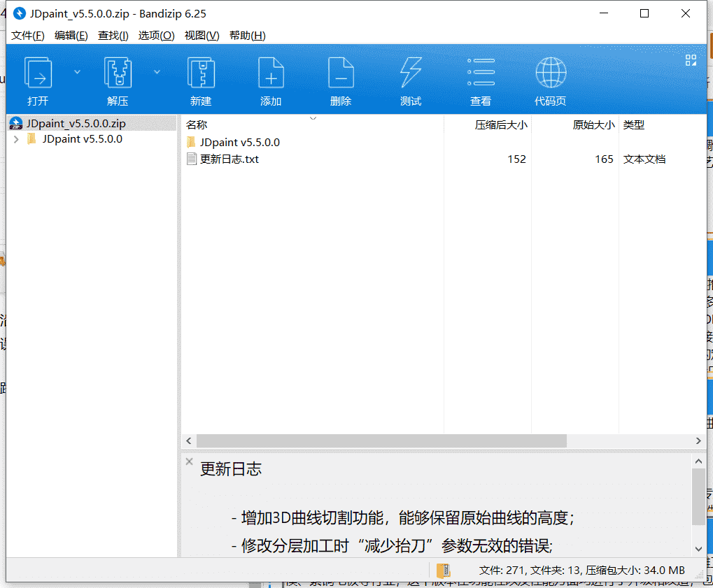Click the archive icon in the status bar
The width and height of the screenshot is (713, 588).
[x=444, y=571]
